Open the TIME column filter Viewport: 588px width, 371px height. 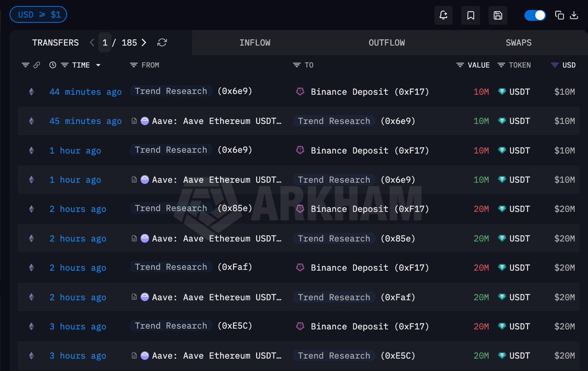(x=64, y=65)
